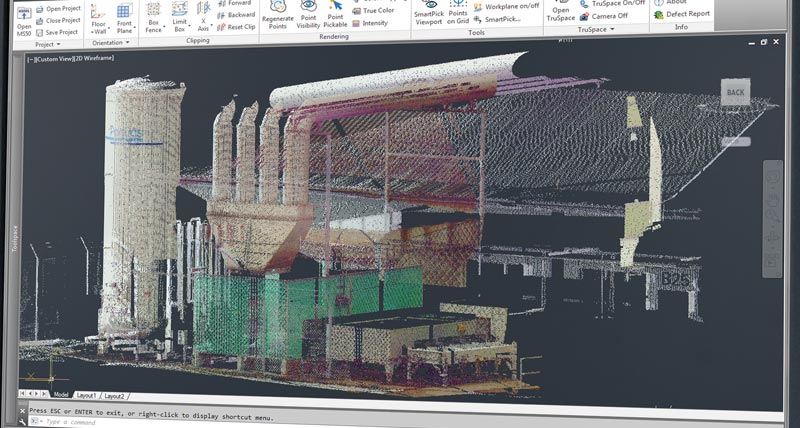Open the Defect Report
Screen dimensions: 800x428
click(682, 14)
